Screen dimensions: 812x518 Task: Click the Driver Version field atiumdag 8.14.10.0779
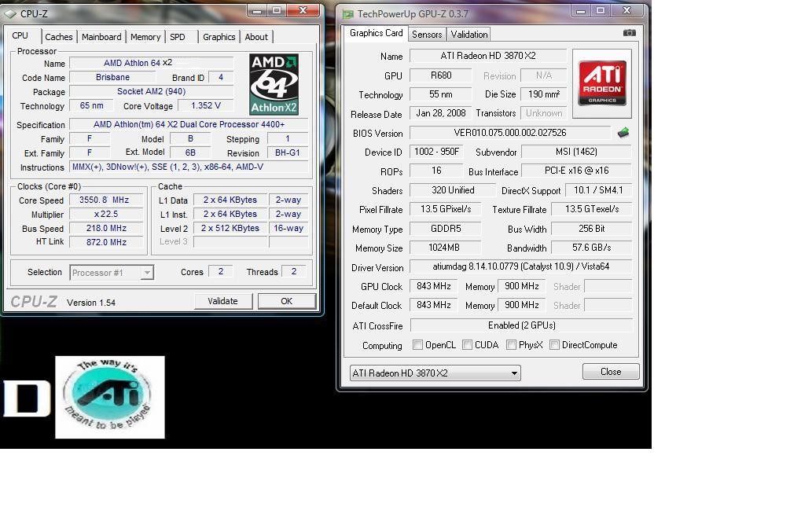click(520, 266)
